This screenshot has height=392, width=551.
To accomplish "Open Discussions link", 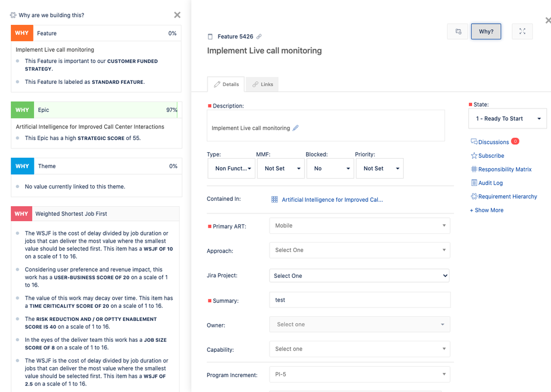I will click(x=494, y=142).
